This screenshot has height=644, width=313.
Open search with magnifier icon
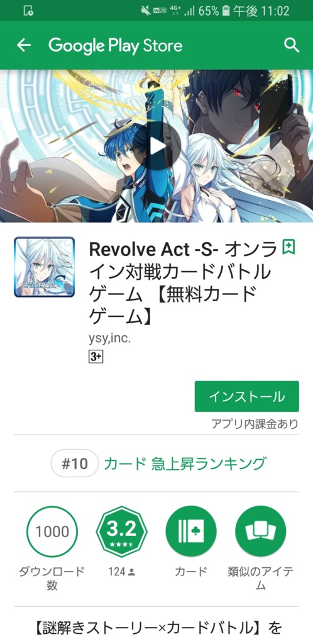point(291,45)
